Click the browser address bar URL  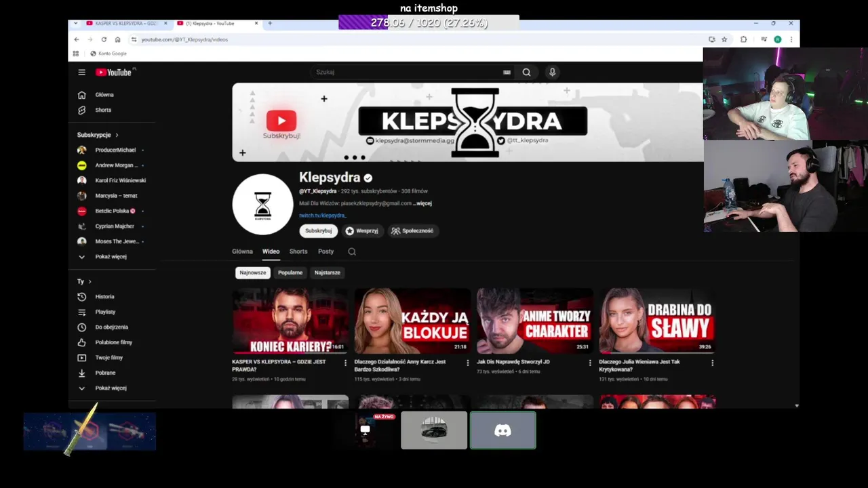coord(184,39)
